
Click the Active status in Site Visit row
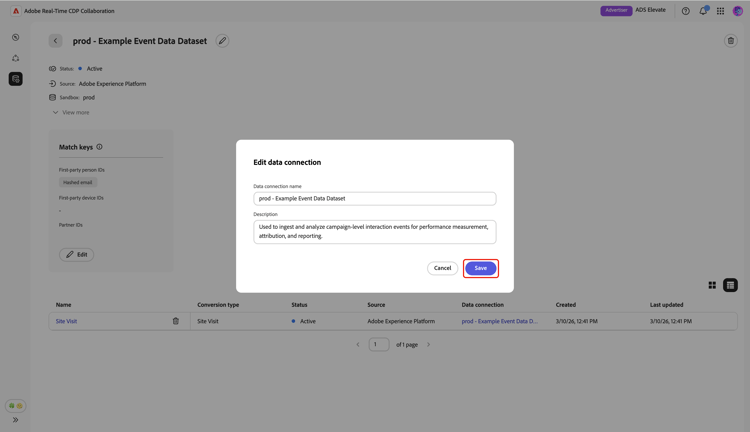(304, 321)
